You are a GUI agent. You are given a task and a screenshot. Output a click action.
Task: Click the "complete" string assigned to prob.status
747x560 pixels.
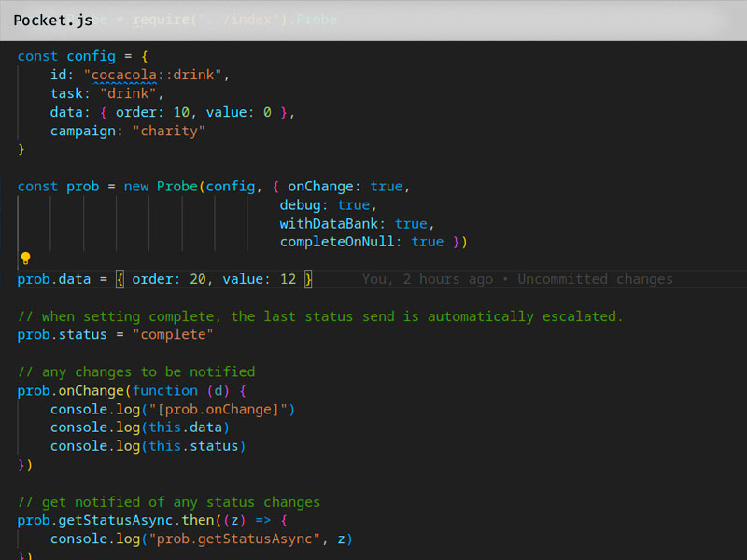click(x=173, y=334)
